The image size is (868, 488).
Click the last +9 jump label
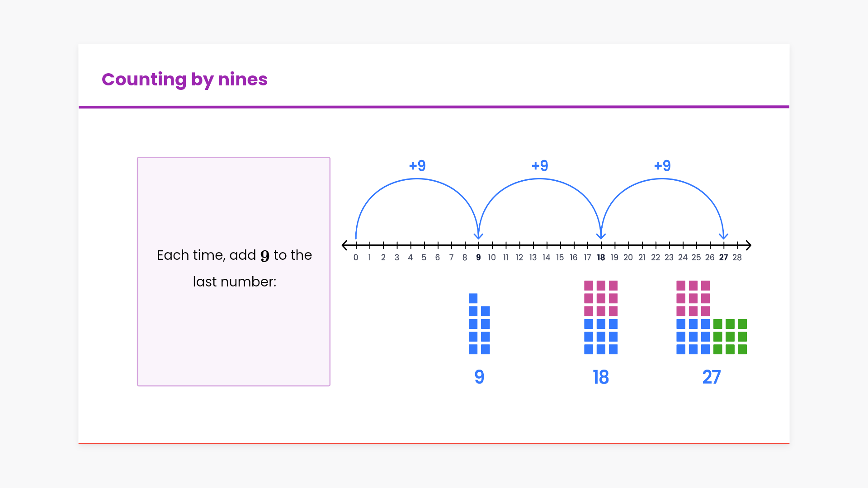pyautogui.click(x=662, y=166)
